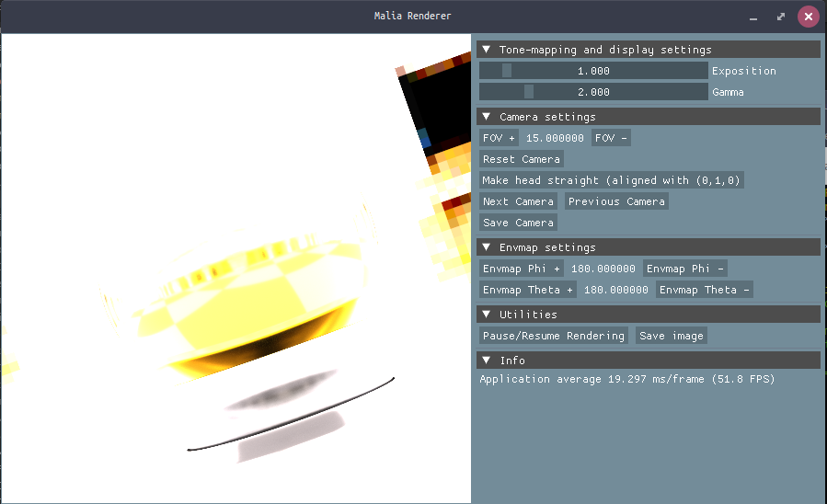The width and height of the screenshot is (827, 504).
Task: Click the Application average frame time text
Action: [x=627, y=379]
